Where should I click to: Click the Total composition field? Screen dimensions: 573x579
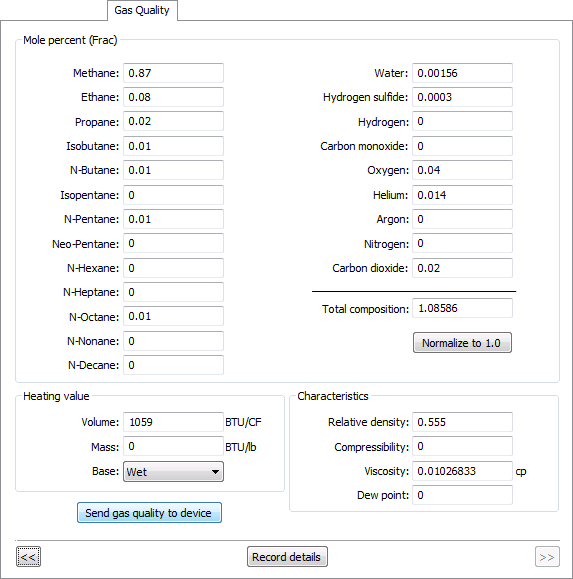[x=462, y=308]
